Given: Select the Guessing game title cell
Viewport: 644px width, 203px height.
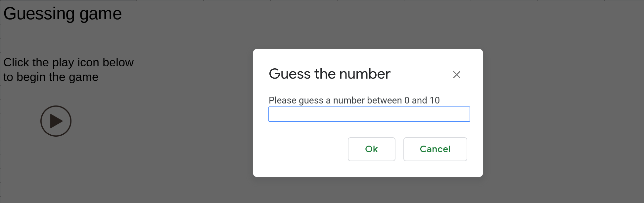Looking at the screenshot, I should point(63,14).
